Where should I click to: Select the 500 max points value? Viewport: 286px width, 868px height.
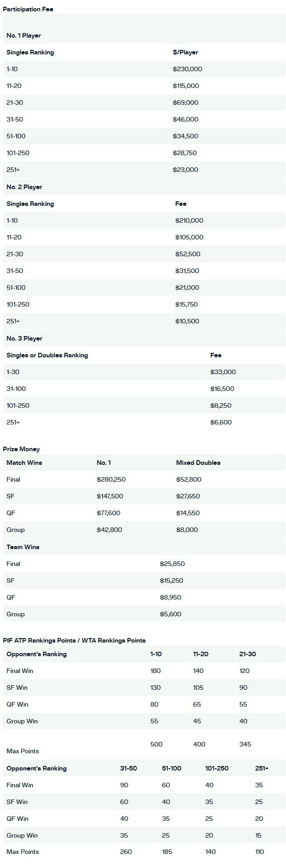click(156, 744)
